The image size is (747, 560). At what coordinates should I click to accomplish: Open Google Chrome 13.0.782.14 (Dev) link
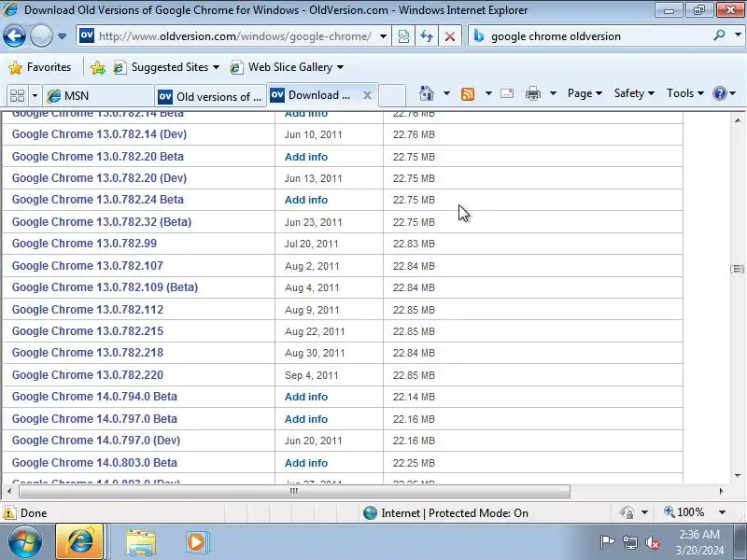point(99,134)
